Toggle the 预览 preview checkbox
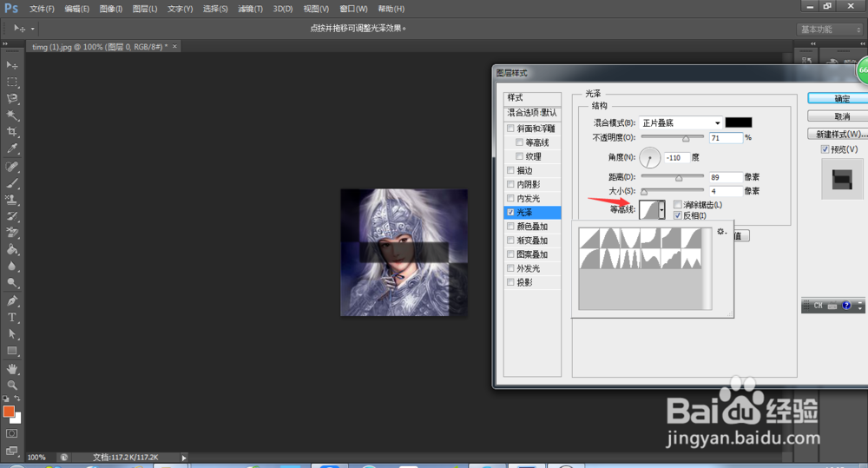The height and width of the screenshot is (468, 868). pyautogui.click(x=825, y=149)
